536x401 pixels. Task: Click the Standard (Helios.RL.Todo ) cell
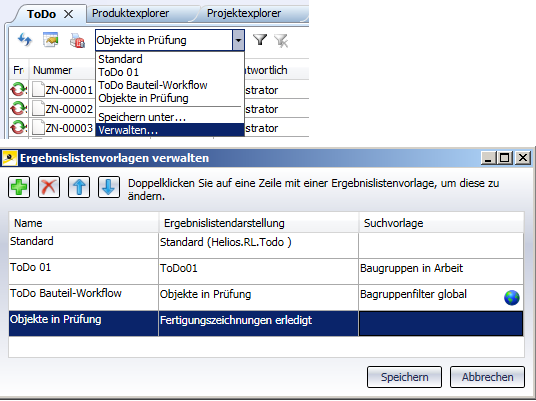259,246
